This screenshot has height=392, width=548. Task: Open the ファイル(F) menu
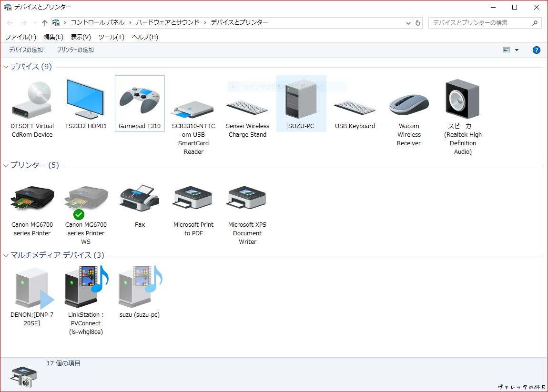pyautogui.click(x=20, y=37)
